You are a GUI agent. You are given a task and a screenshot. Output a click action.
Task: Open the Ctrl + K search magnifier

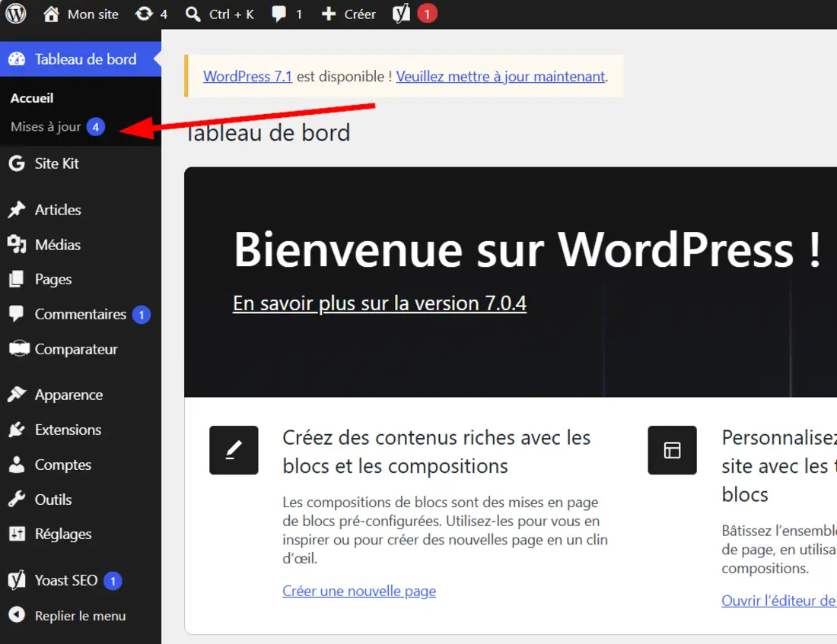tap(193, 14)
